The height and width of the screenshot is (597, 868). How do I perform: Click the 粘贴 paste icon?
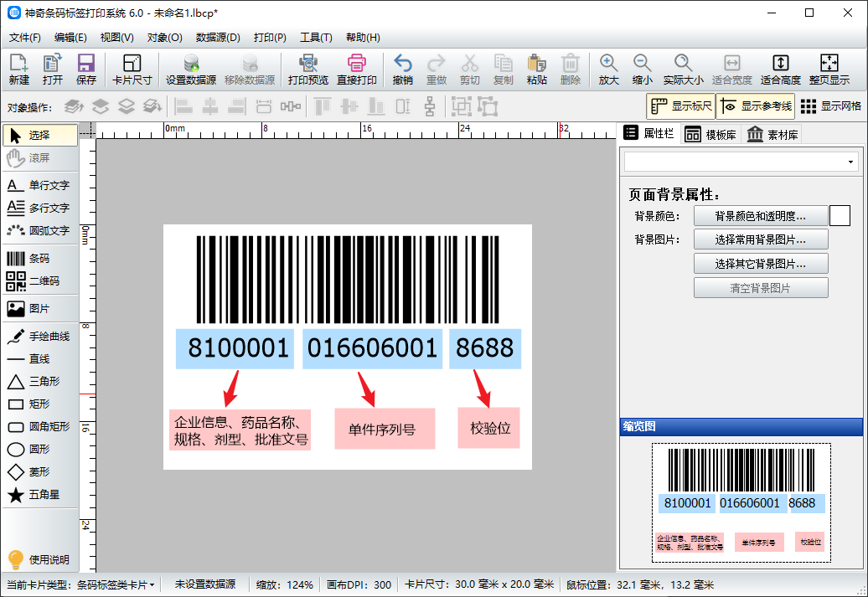point(536,69)
